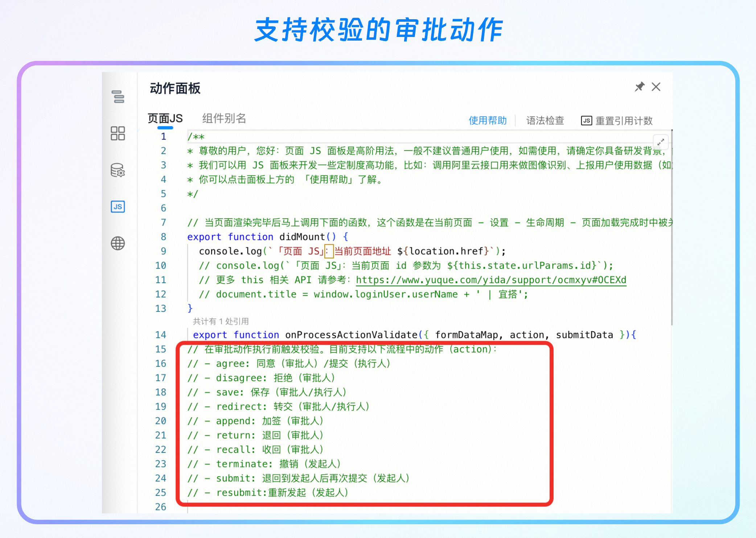
Task: Click the document.title comment line
Action: (363, 294)
